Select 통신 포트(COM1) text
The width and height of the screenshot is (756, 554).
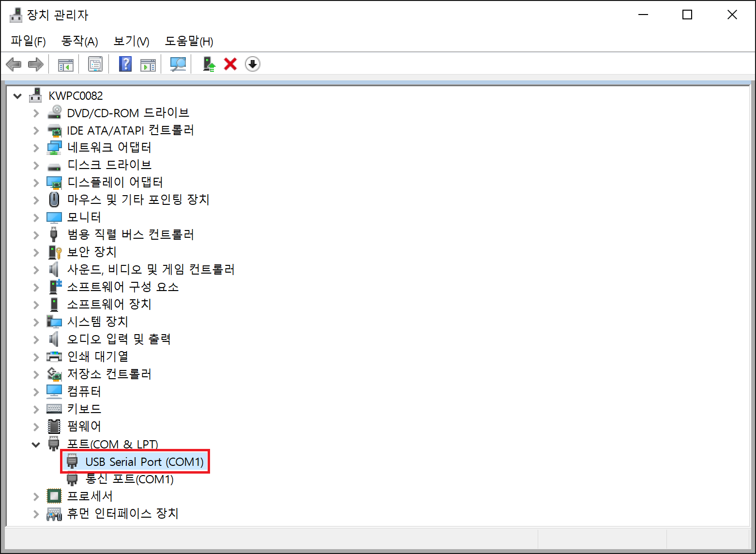click(x=129, y=479)
